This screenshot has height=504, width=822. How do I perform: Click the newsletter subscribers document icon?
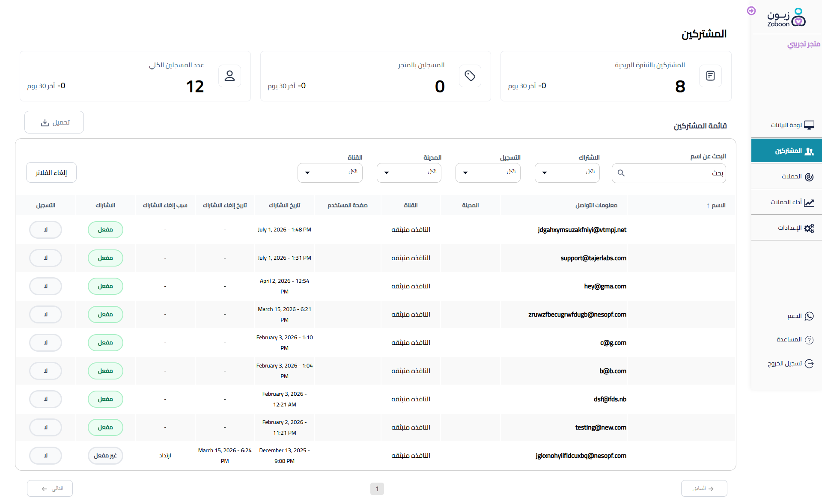[710, 76]
